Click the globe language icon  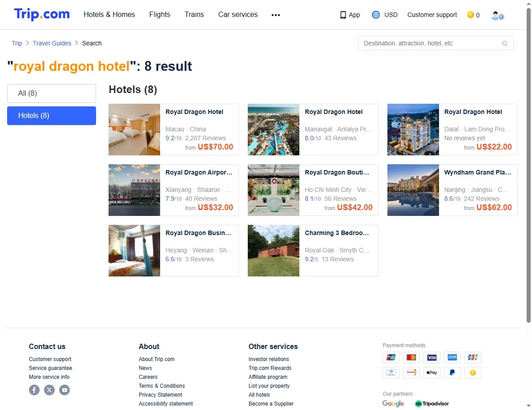coord(375,15)
